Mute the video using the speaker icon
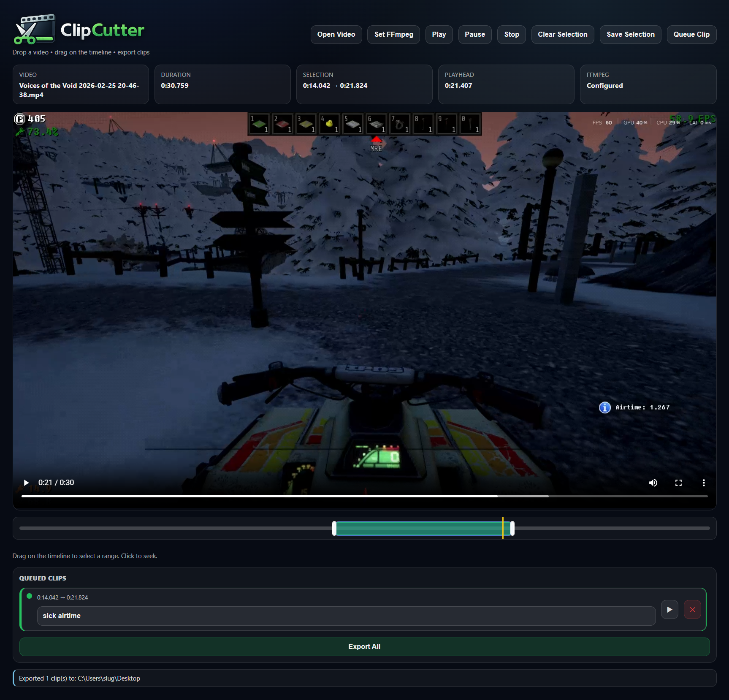The width and height of the screenshot is (729, 700). pyautogui.click(x=653, y=483)
